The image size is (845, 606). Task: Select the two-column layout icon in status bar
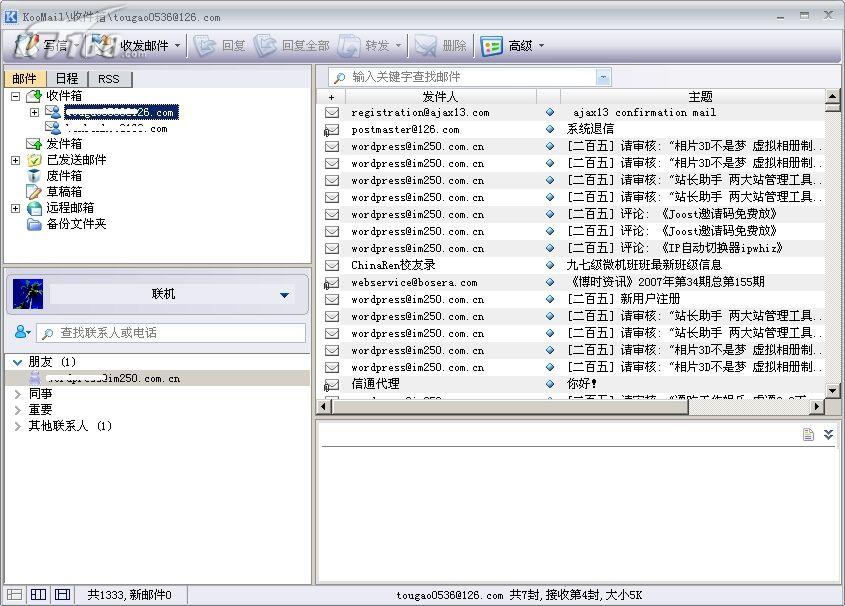[x=38, y=595]
